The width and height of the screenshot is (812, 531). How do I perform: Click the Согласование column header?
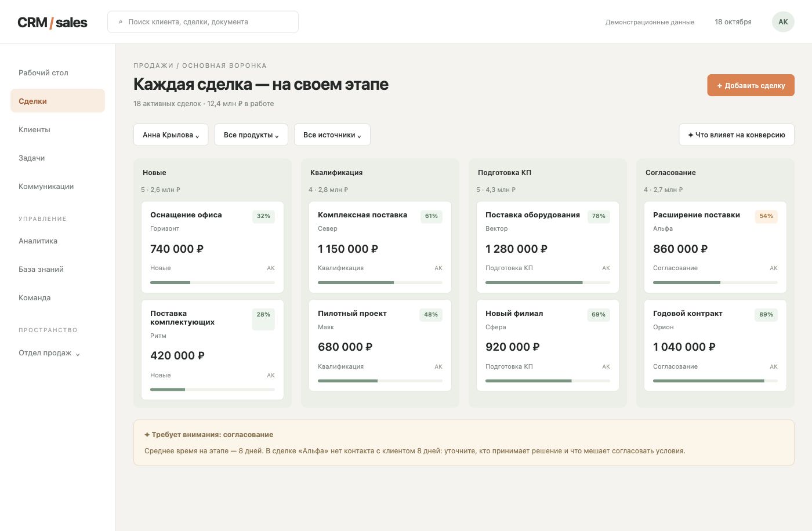coord(670,173)
